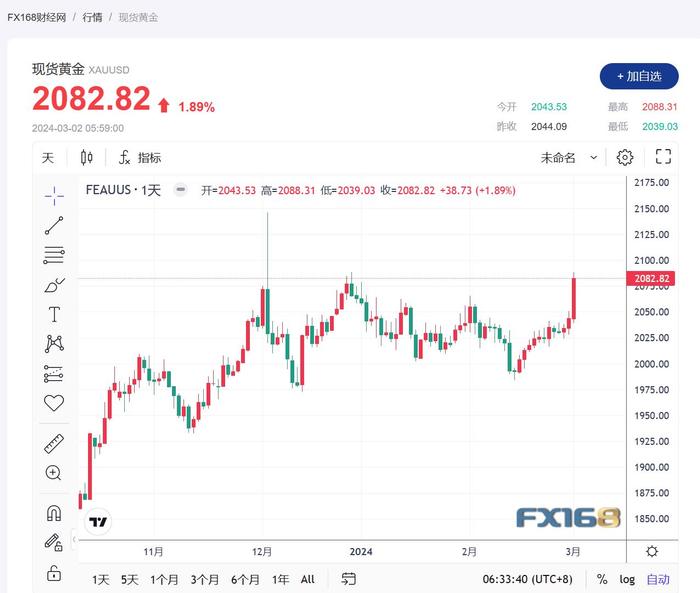Select the brush drawing tool

(54, 285)
